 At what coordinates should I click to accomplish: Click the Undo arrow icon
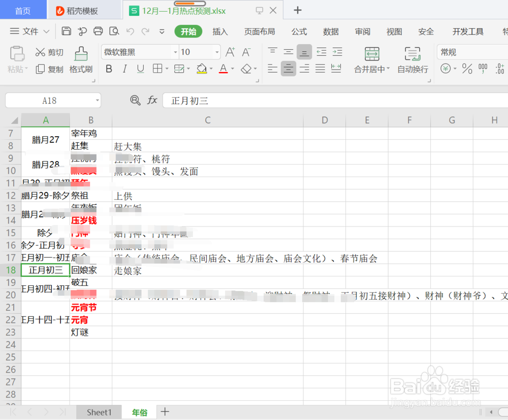point(130,31)
